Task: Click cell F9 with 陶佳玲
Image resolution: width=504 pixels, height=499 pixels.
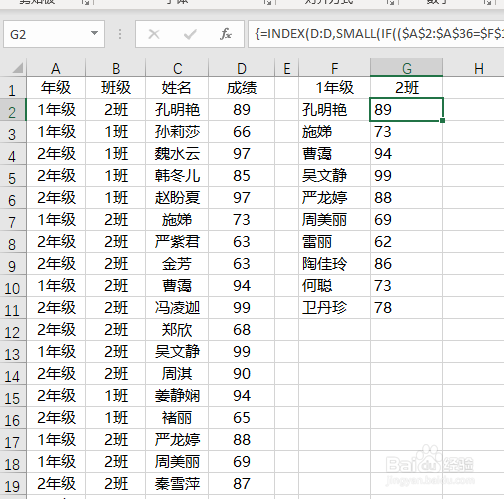Action: pos(334,263)
